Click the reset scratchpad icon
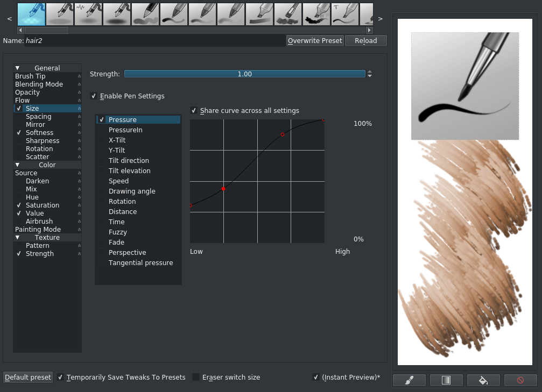 [520, 380]
